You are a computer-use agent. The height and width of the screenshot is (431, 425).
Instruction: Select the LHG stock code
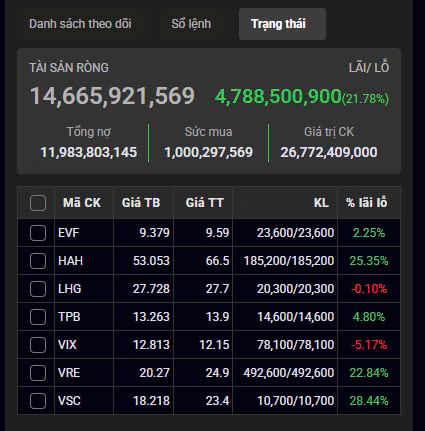pyautogui.click(x=69, y=289)
